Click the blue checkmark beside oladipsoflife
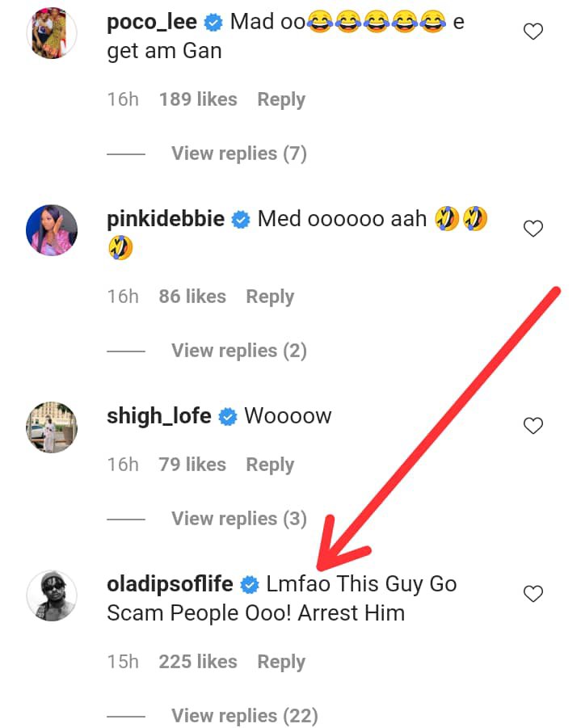 (x=249, y=583)
